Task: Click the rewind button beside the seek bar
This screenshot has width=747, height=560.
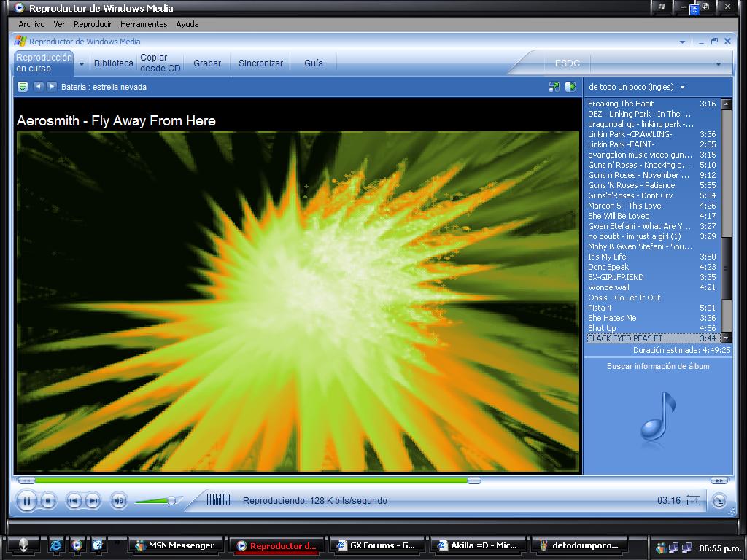Action: click(26, 481)
